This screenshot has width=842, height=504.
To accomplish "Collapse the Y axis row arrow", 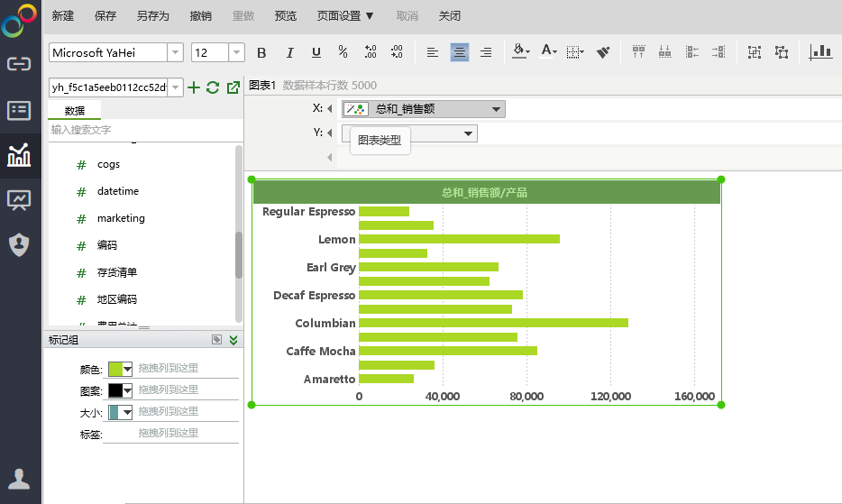I will pos(330,133).
